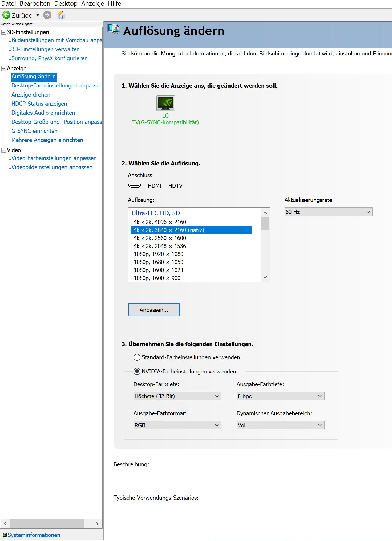Open the Desktop menu
This screenshot has width=392, height=541.
(66, 4)
